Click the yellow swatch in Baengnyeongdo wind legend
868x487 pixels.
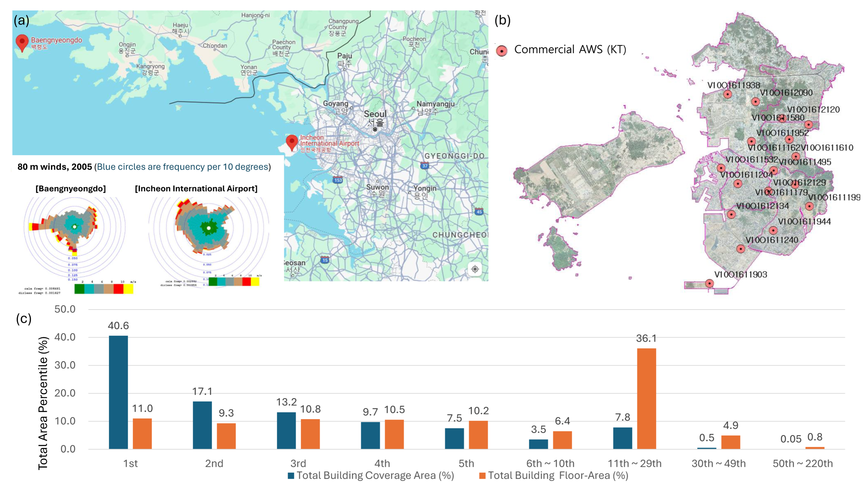pos(128,289)
